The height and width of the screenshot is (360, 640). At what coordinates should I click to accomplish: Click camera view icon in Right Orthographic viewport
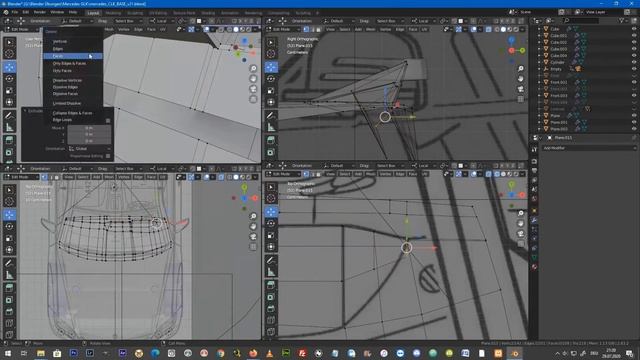(521, 89)
